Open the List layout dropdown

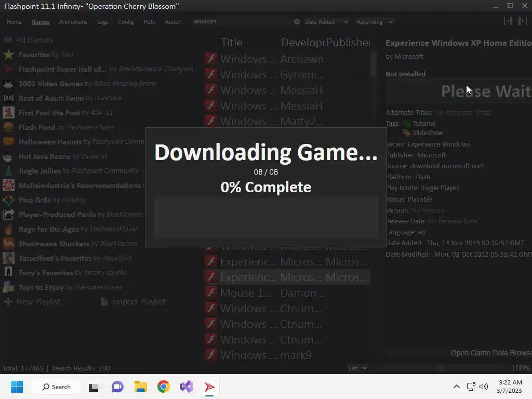click(x=357, y=368)
